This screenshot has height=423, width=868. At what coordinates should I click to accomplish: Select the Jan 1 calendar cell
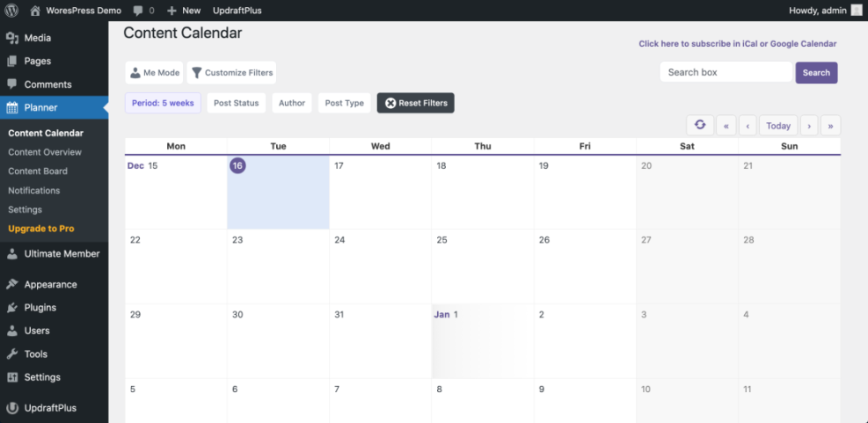[483, 341]
